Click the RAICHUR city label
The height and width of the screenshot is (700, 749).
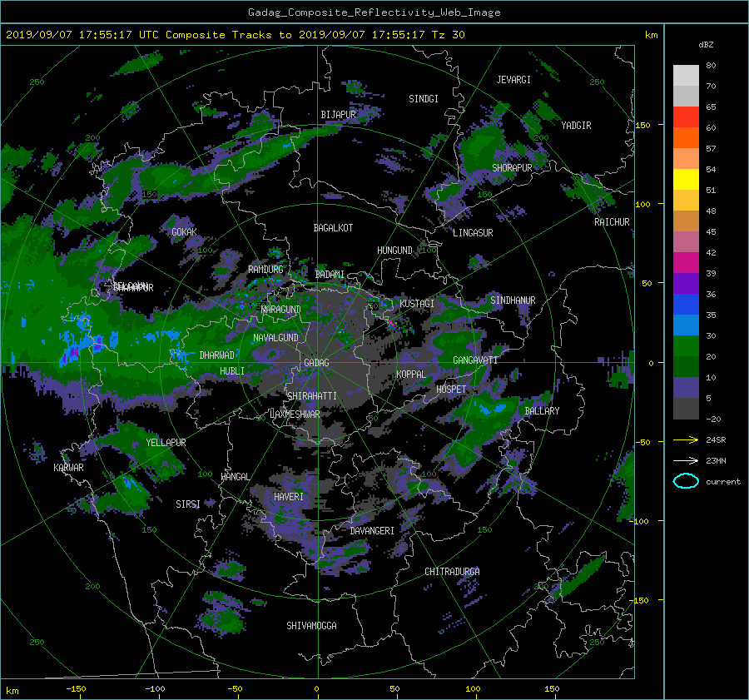612,222
